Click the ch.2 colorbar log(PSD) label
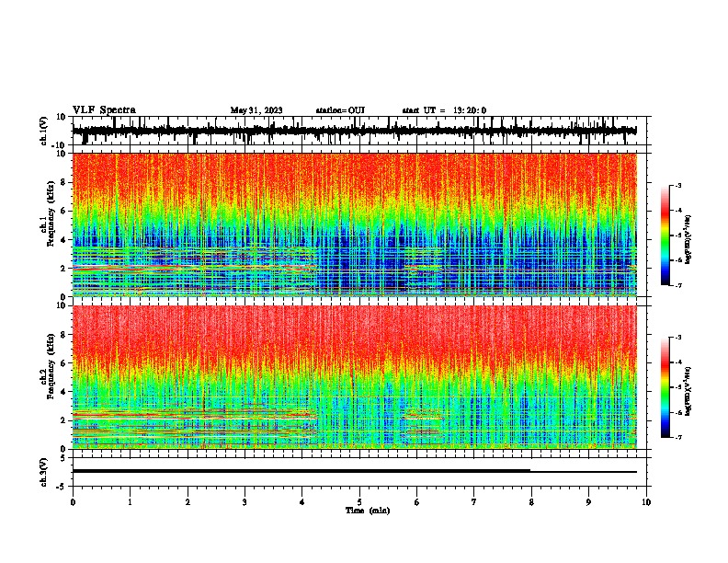 688,391
